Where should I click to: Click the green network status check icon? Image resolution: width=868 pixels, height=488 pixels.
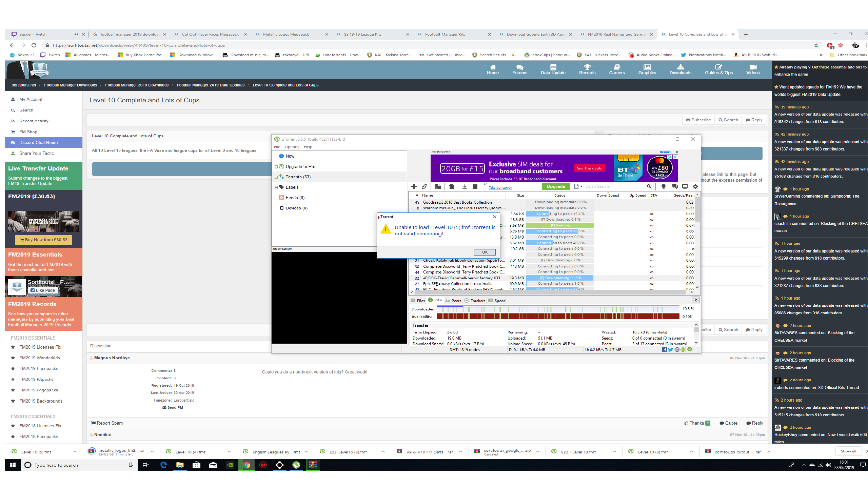[690, 350]
